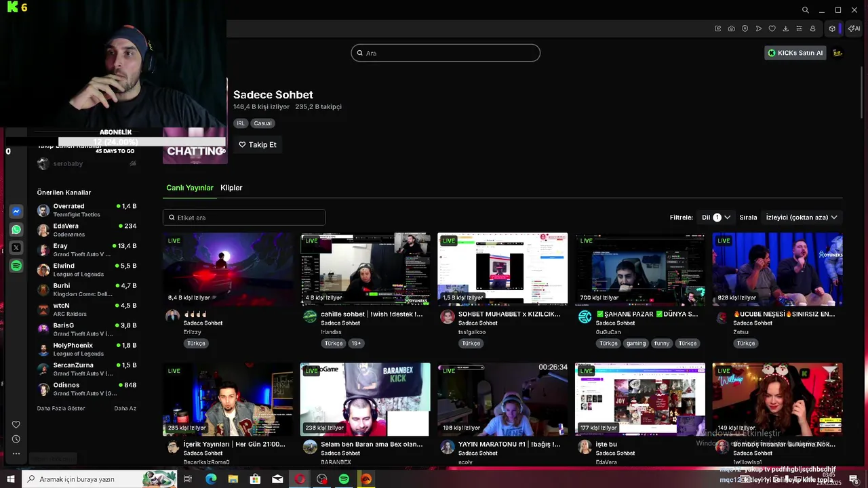Open Messenger in the browser sidebar
The height and width of the screenshot is (488, 868).
(x=16, y=211)
